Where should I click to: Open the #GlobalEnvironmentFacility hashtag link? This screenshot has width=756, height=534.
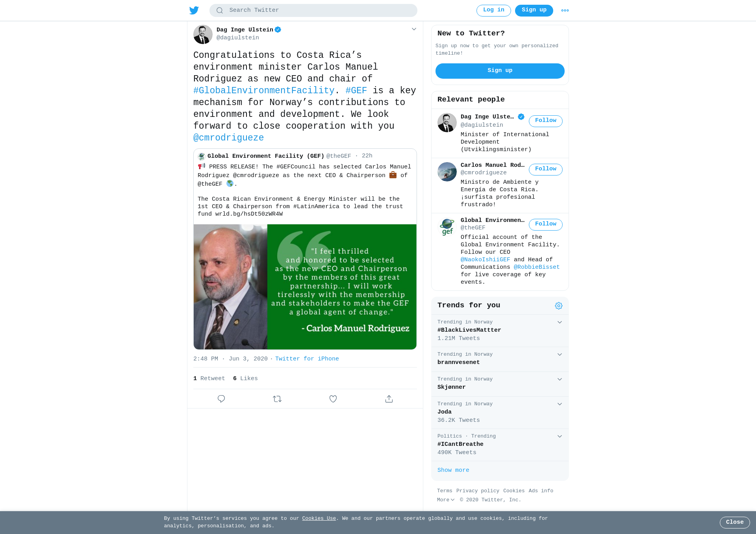coord(264,91)
